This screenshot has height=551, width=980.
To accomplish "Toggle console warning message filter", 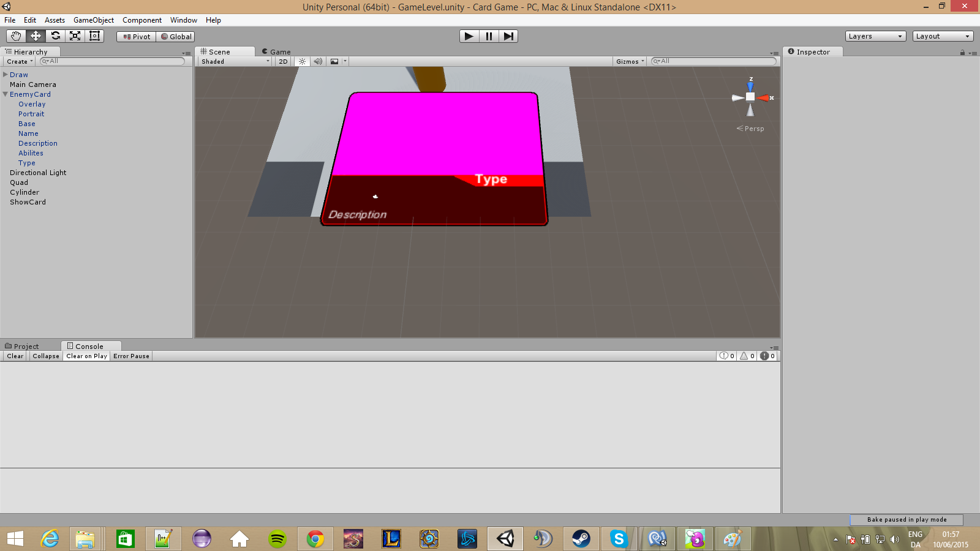I will click(x=747, y=356).
